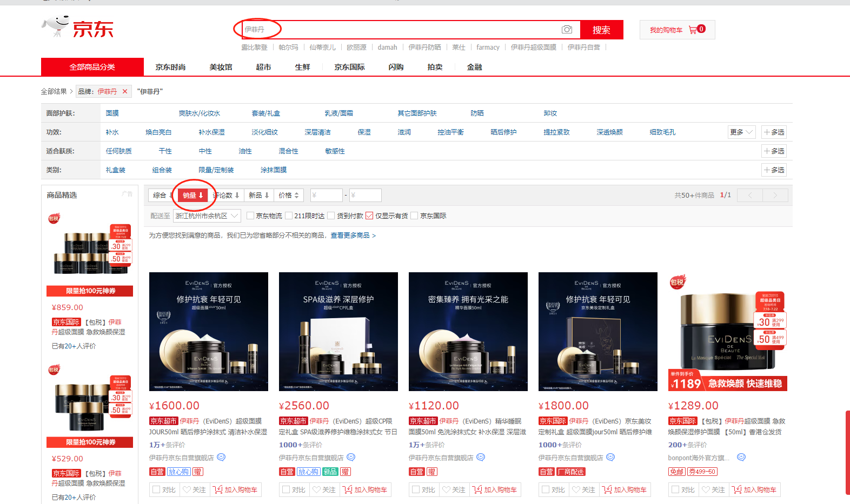The width and height of the screenshot is (850, 504).
Task: Check the 京东国际 filter checkbox beside 仅显示有货
Action: point(414,216)
